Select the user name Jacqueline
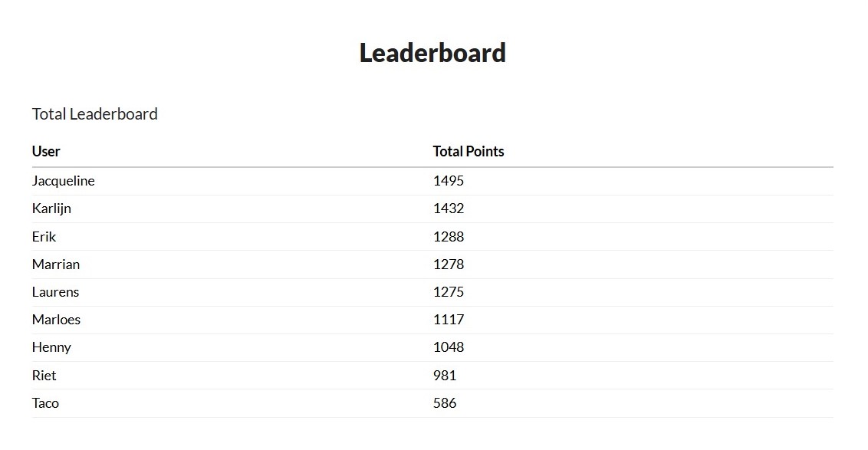This screenshot has height=450, width=868. click(x=64, y=181)
